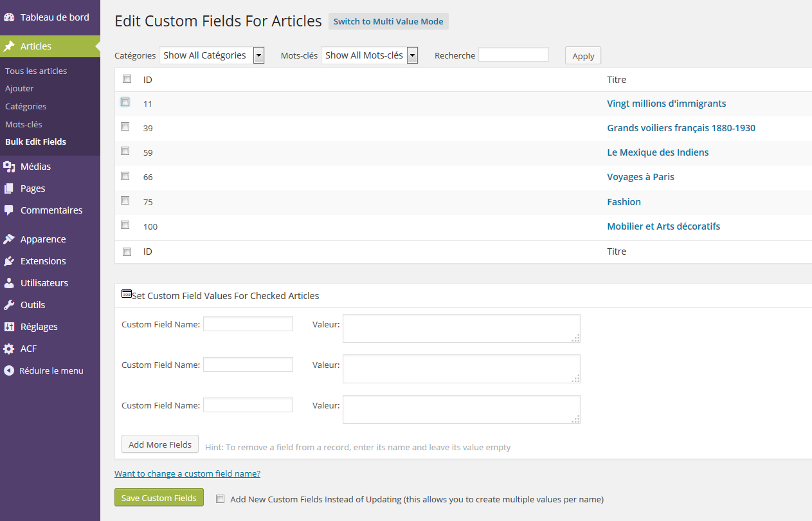Click the Commentaires speech bubble icon

[9, 210]
